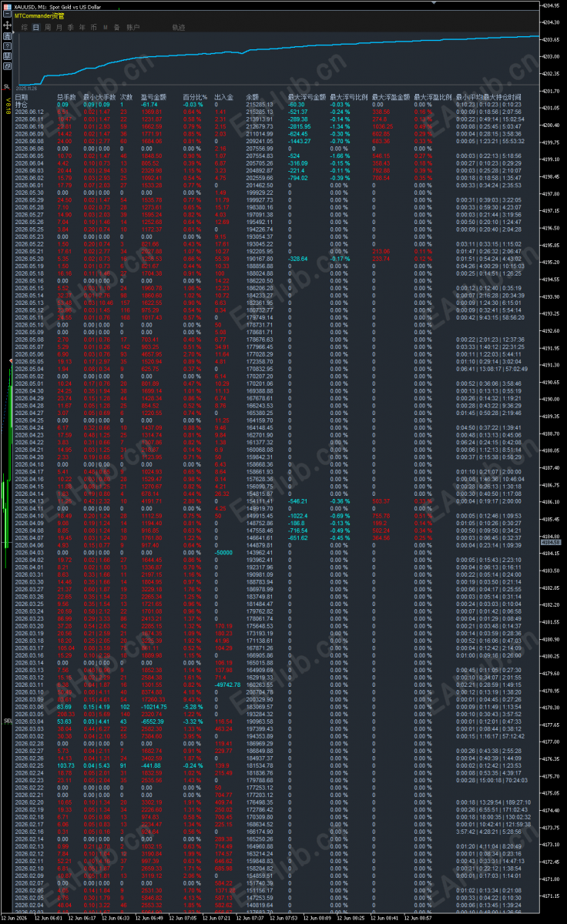
Task: Click the 百分比% column header
Action: pos(195,97)
